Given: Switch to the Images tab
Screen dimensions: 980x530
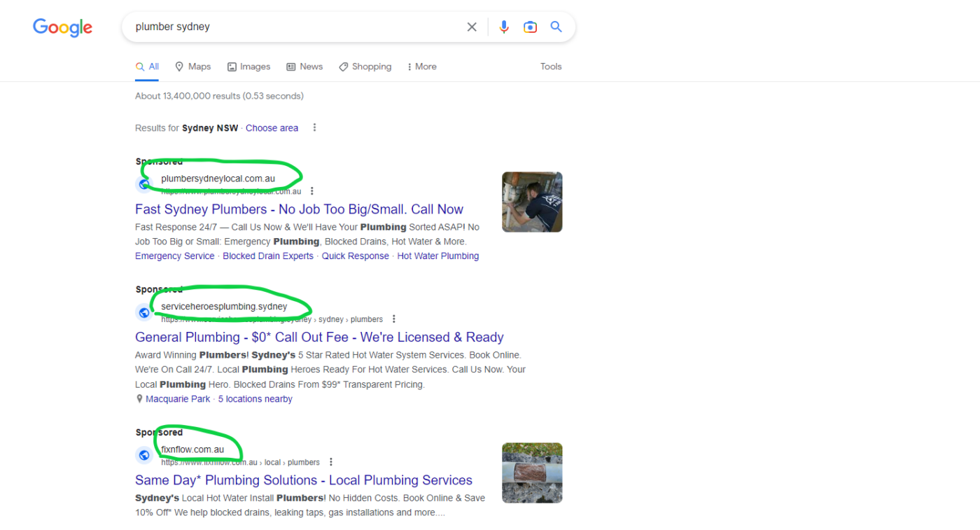Looking at the screenshot, I should click(x=248, y=67).
